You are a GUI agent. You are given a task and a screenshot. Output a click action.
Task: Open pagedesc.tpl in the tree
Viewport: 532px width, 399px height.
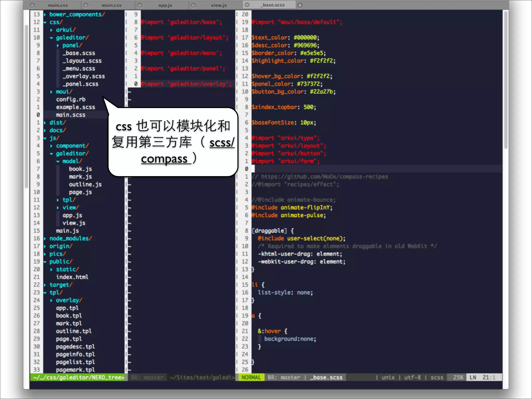tap(76, 347)
